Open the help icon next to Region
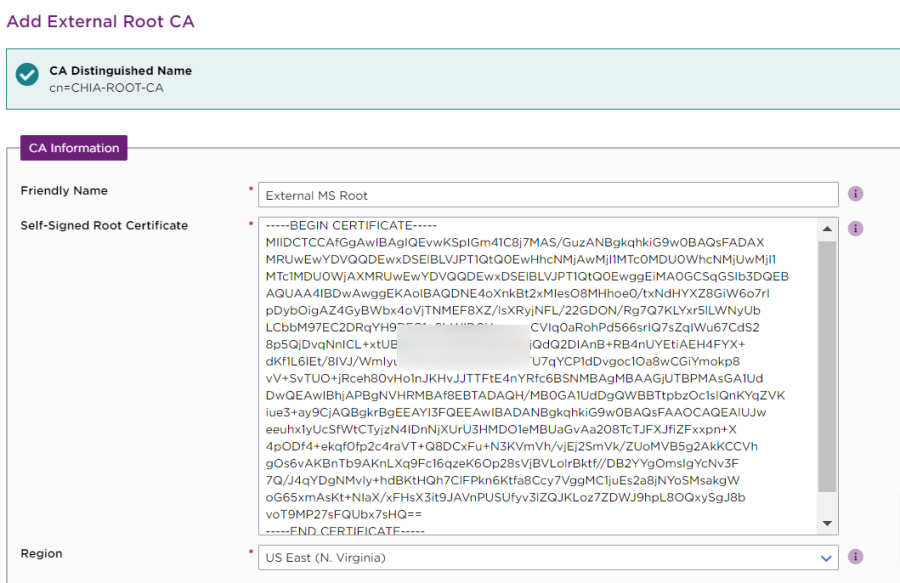The image size is (900, 583). (x=856, y=557)
